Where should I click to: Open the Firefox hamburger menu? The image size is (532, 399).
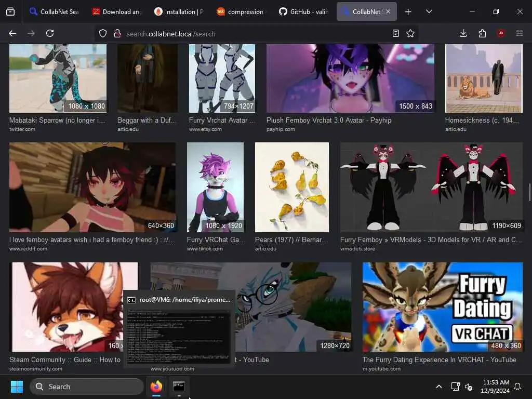[x=520, y=33]
